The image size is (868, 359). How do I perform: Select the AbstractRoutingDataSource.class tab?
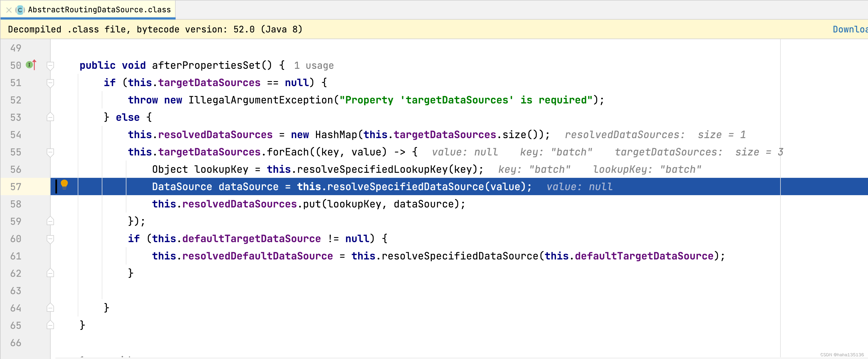click(99, 10)
